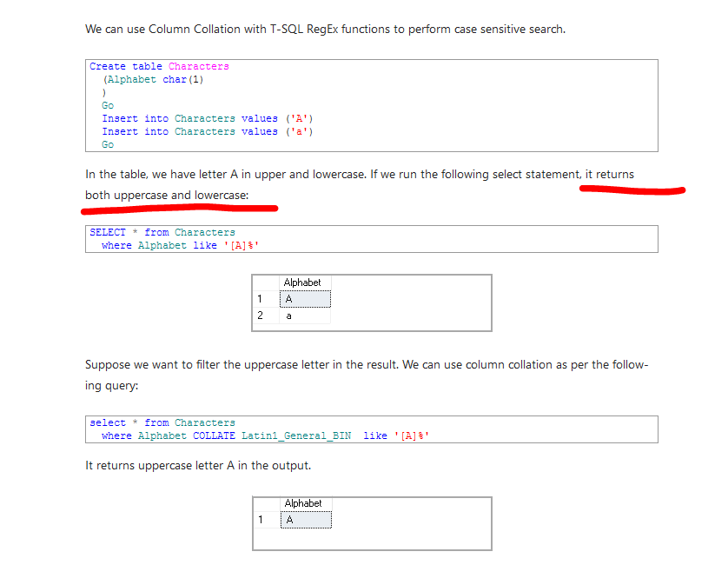Viewport: 728px width, 565px height.
Task: Click row number 1 in the two-row grid
Action: pos(260,299)
